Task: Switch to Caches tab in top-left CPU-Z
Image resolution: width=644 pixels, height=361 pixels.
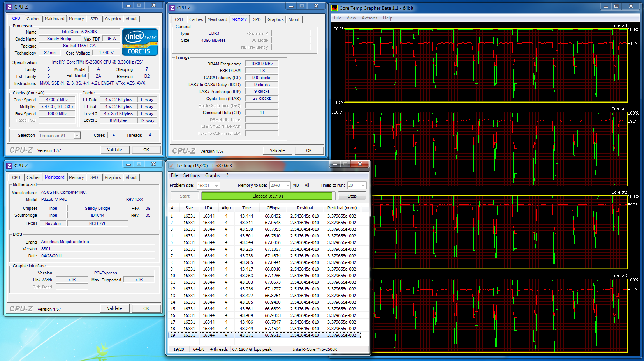Action: 33,19
